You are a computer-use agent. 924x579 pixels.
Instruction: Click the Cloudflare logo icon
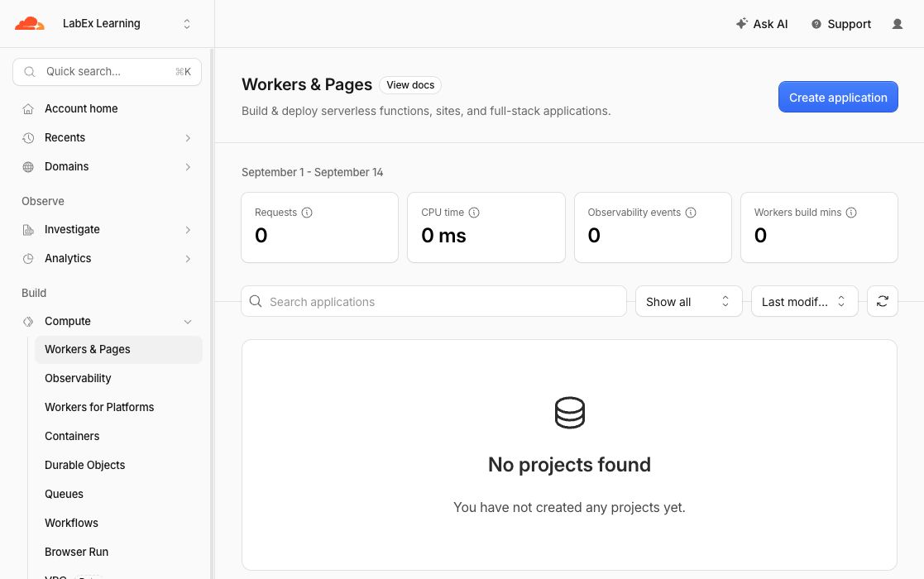(30, 23)
